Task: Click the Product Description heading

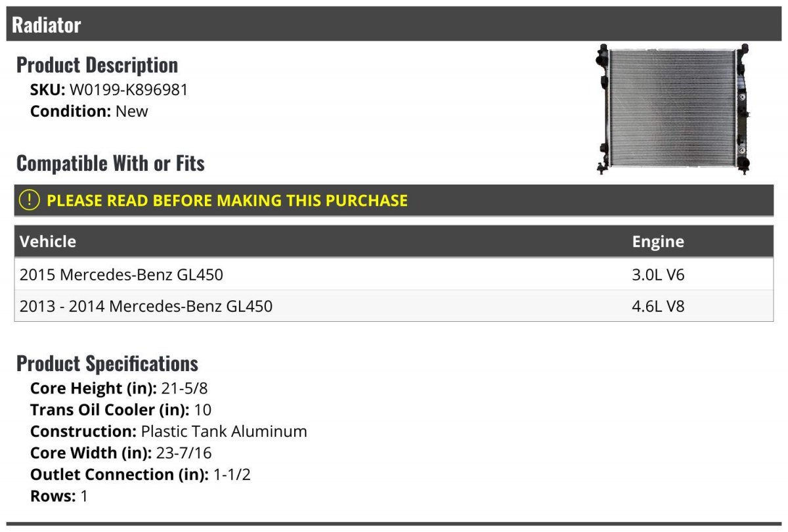Action: coord(97,65)
